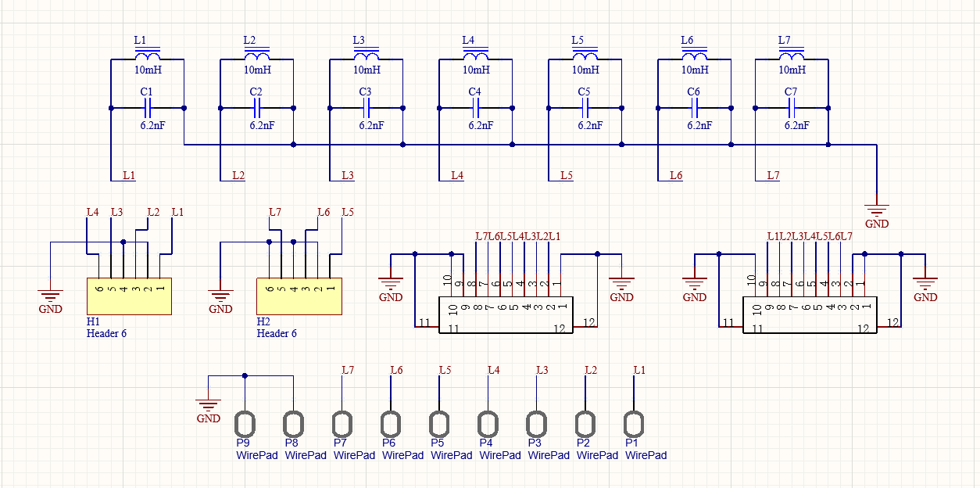The image size is (980, 488).
Task: Select net label L1 above wire pad P1
Action: pos(640,370)
